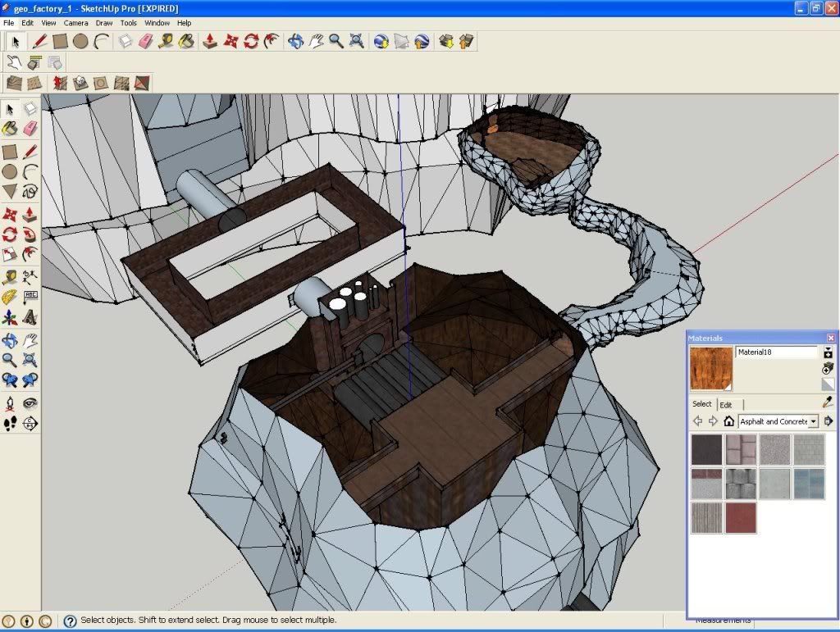Select the Freehand tool
This screenshot has height=632, width=840.
coord(30,191)
